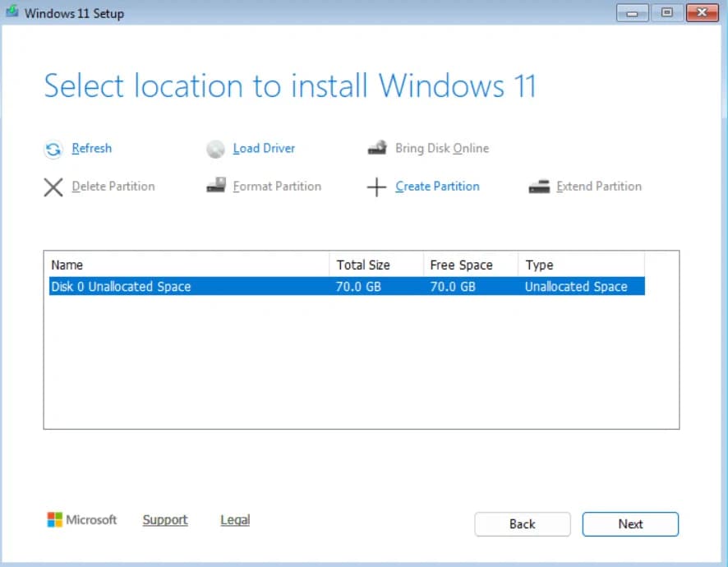The width and height of the screenshot is (728, 567).
Task: Click the Extend Partition label
Action: coord(599,187)
